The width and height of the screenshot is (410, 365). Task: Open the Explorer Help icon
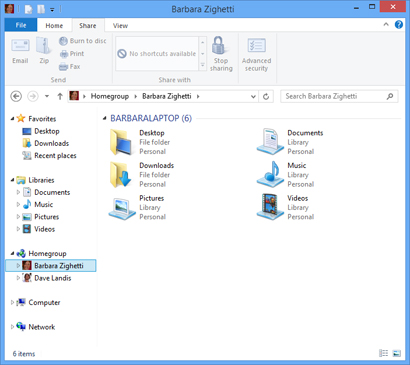point(399,24)
